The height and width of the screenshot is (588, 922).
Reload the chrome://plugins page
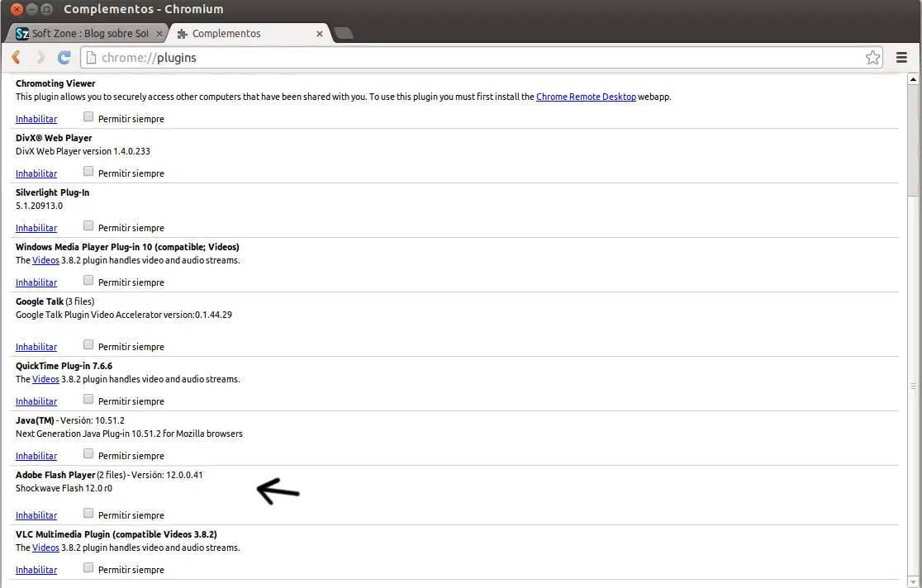[x=64, y=57]
